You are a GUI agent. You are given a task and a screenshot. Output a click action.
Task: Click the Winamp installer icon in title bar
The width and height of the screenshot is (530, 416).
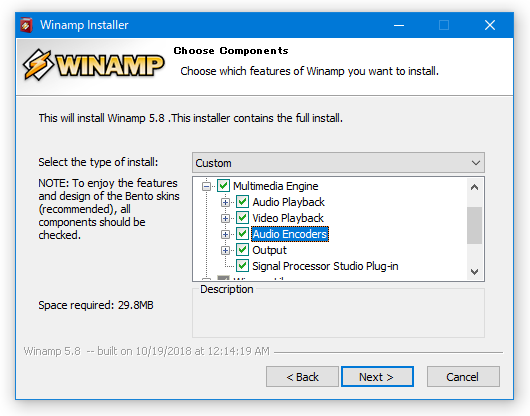pyautogui.click(x=26, y=25)
